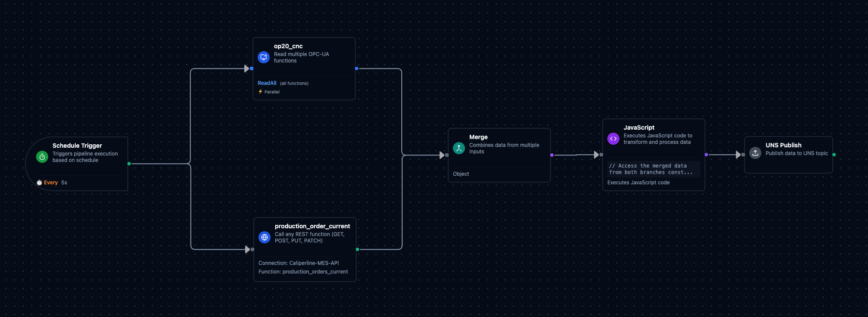Select the Schedule Trigger node title

tap(77, 146)
